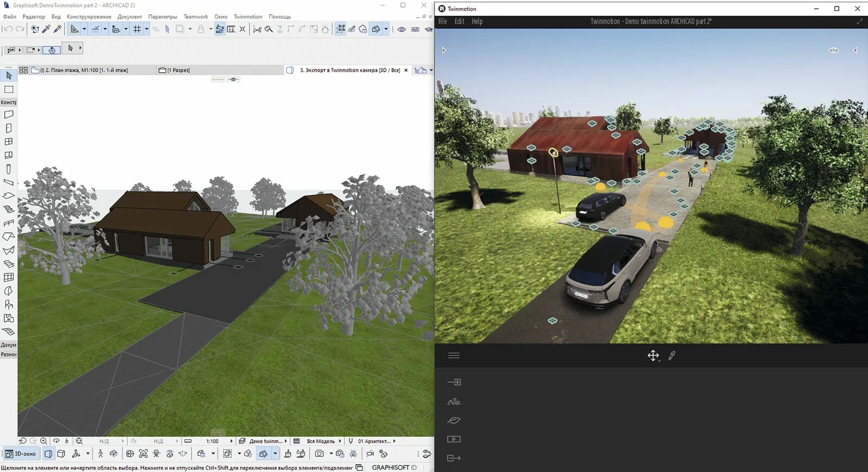Expand the tab bar overflow dropdown arrow
The image size is (868, 472).
point(431,70)
